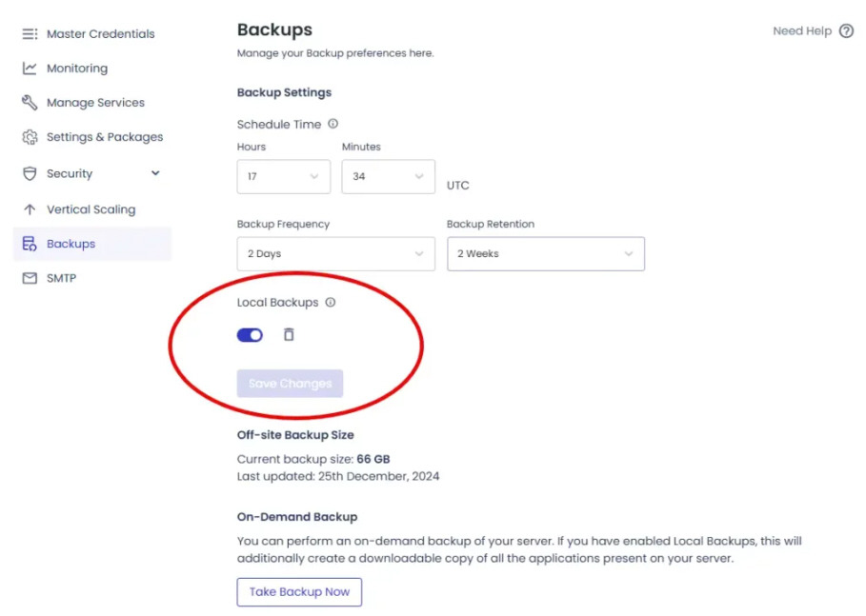The height and width of the screenshot is (616, 866).
Task: Open the Hours dropdown
Action: (283, 177)
